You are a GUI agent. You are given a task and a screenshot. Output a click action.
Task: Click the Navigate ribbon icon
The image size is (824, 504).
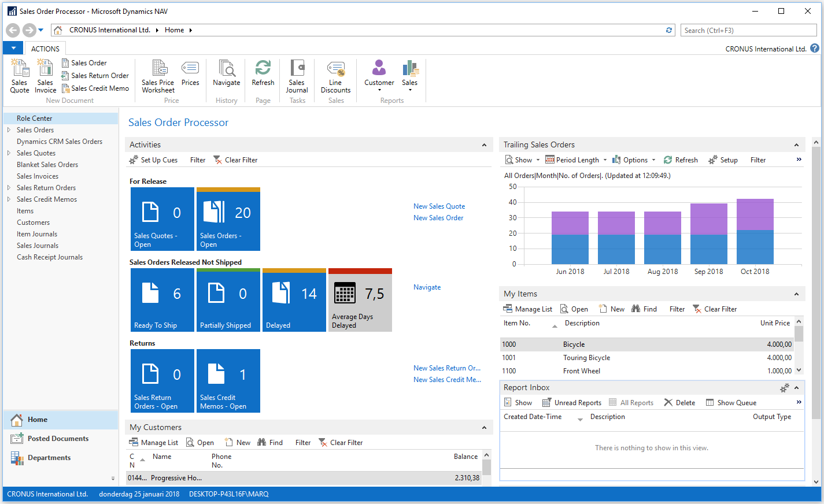pyautogui.click(x=227, y=73)
